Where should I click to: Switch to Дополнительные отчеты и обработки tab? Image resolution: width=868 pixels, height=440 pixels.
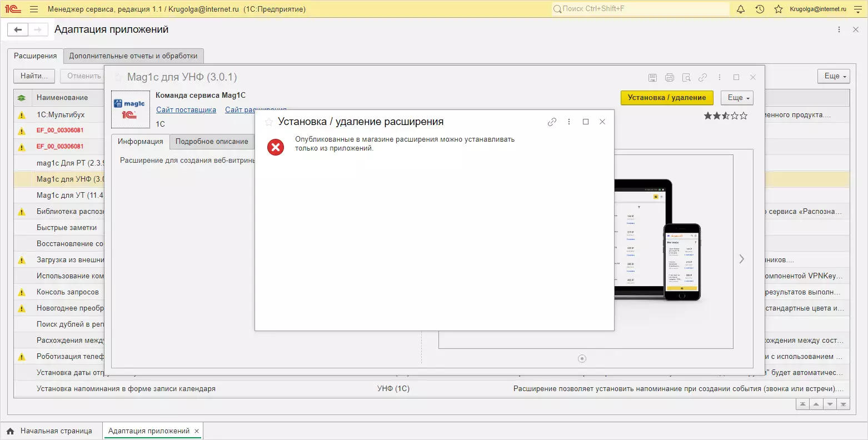(x=133, y=56)
